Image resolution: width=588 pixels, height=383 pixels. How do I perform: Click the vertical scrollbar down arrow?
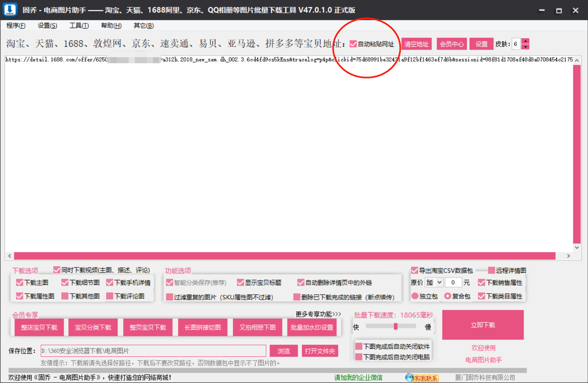point(577,247)
